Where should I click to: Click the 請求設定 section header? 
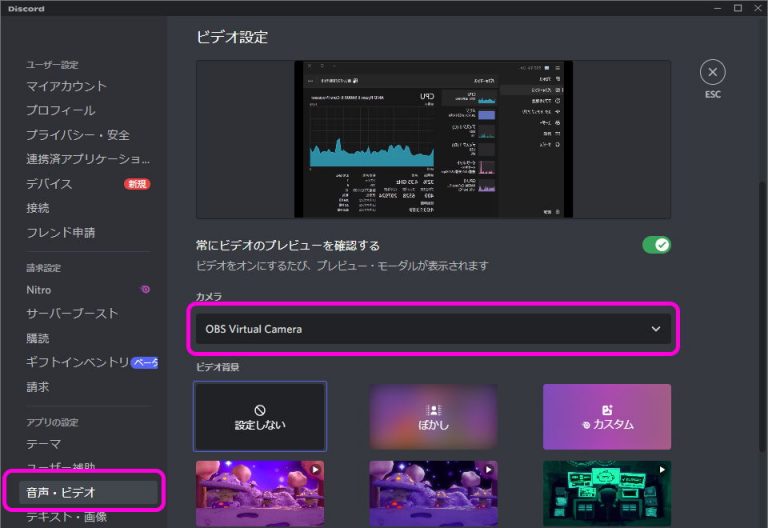(x=44, y=268)
